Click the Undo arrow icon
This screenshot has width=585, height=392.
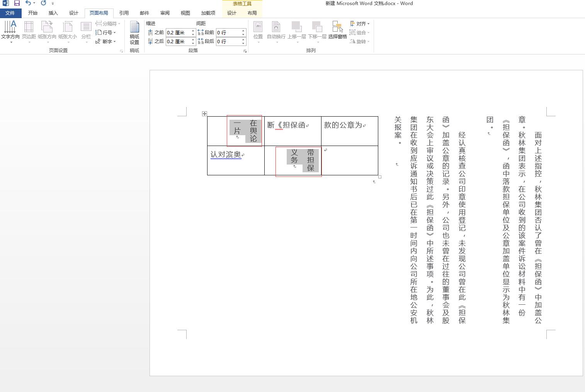(x=28, y=3)
